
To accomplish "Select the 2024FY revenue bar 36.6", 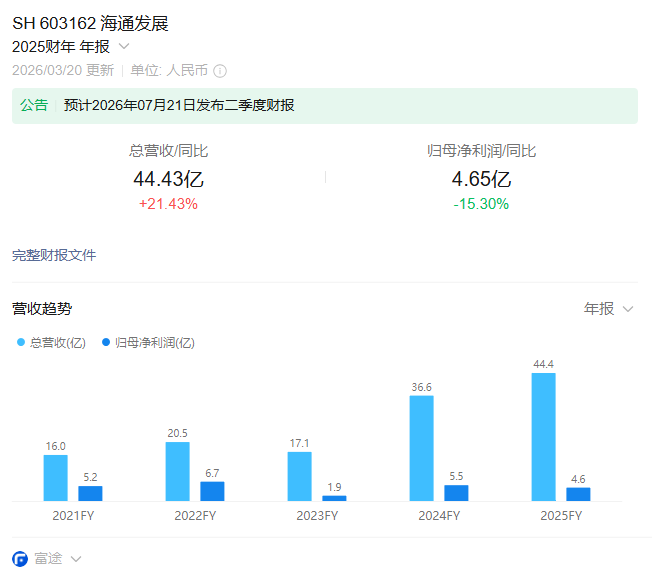I will click(422, 448).
